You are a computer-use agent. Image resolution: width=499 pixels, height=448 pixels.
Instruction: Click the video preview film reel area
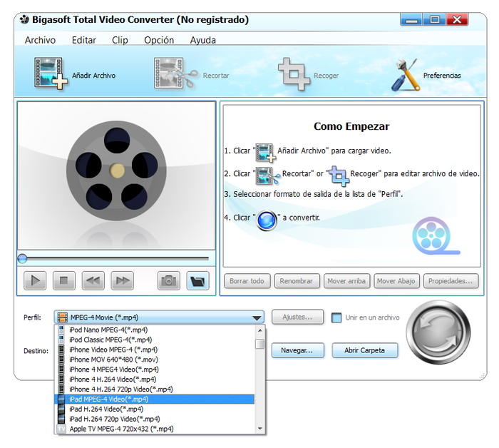116,175
